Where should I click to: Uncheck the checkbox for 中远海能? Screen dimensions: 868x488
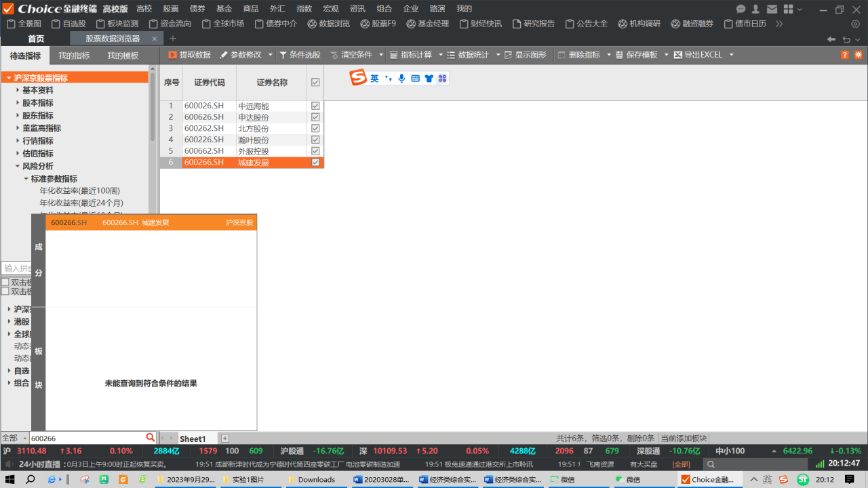click(315, 106)
